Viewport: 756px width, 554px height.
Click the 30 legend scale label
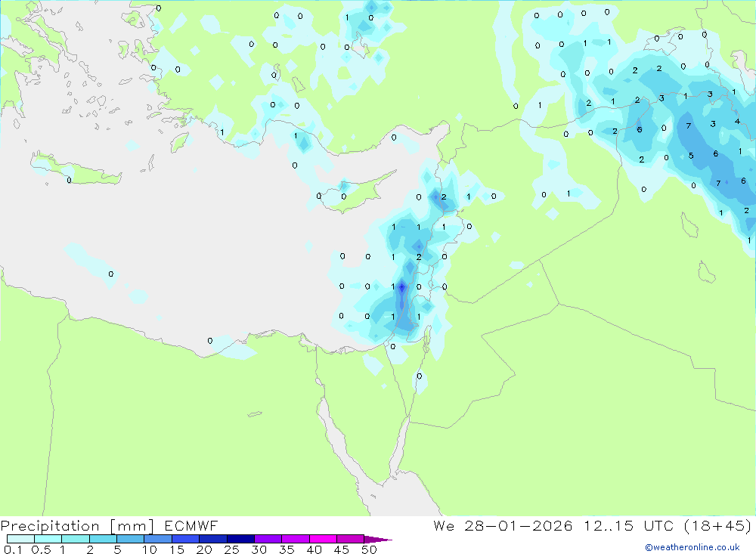tap(259, 549)
